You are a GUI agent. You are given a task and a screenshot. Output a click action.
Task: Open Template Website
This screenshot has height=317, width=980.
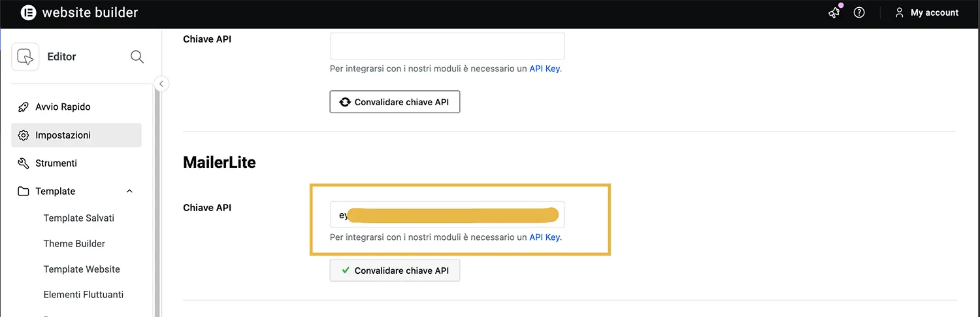coord(82,269)
